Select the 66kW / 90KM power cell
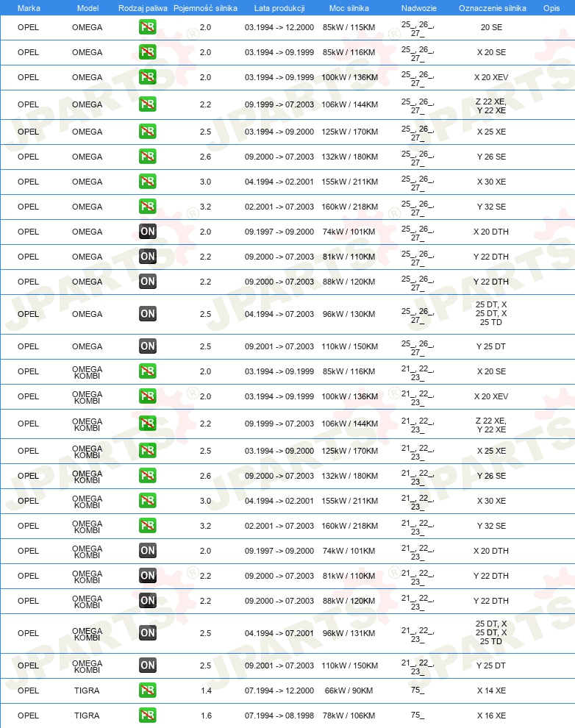This screenshot has width=575, height=728. pyautogui.click(x=349, y=690)
